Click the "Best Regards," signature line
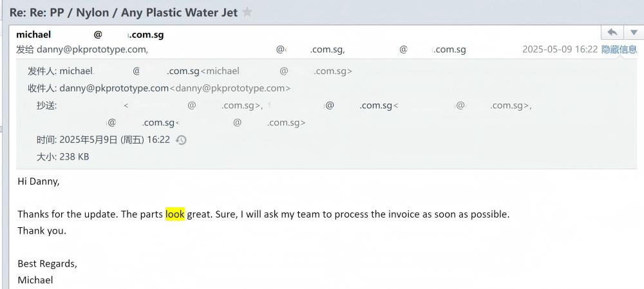Screen dimensions: 644x289 tap(47, 264)
